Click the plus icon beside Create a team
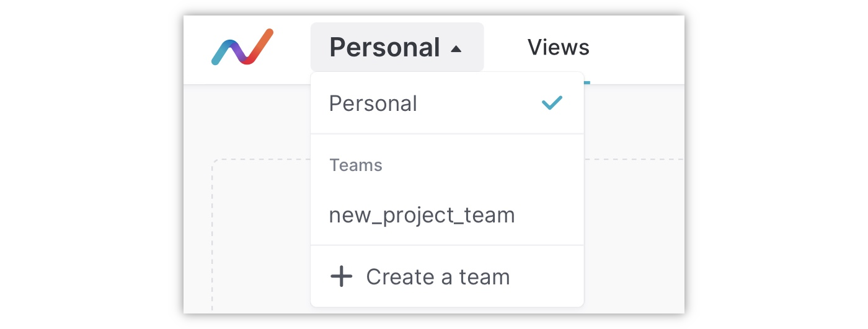868x329 pixels. [341, 276]
